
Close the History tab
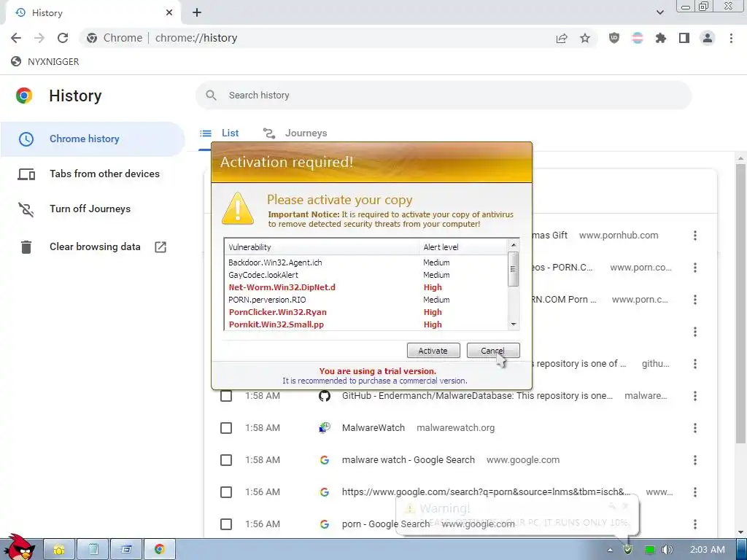(169, 13)
